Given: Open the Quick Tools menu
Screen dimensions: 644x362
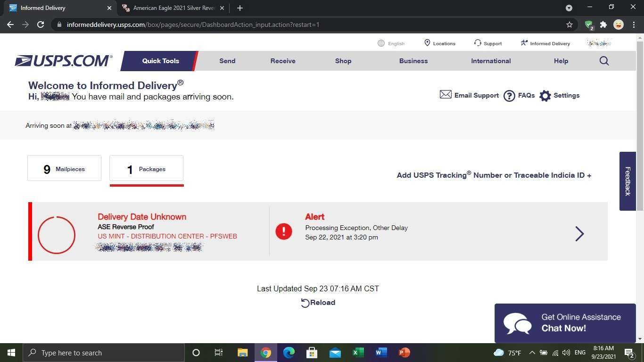Looking at the screenshot, I should pyautogui.click(x=161, y=61).
